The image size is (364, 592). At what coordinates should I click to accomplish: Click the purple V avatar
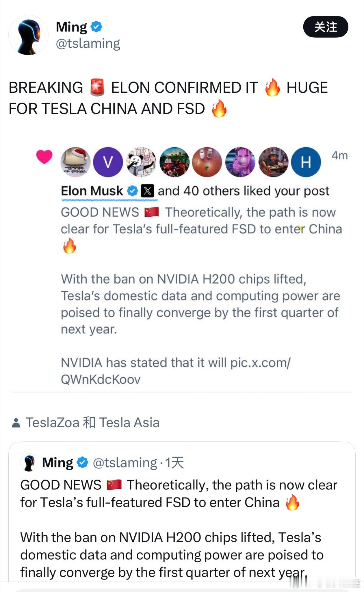coord(108,162)
